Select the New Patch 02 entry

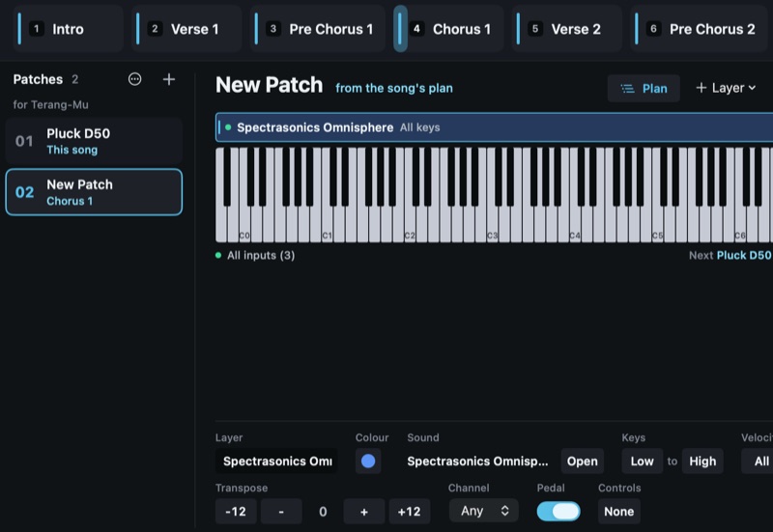coord(94,192)
